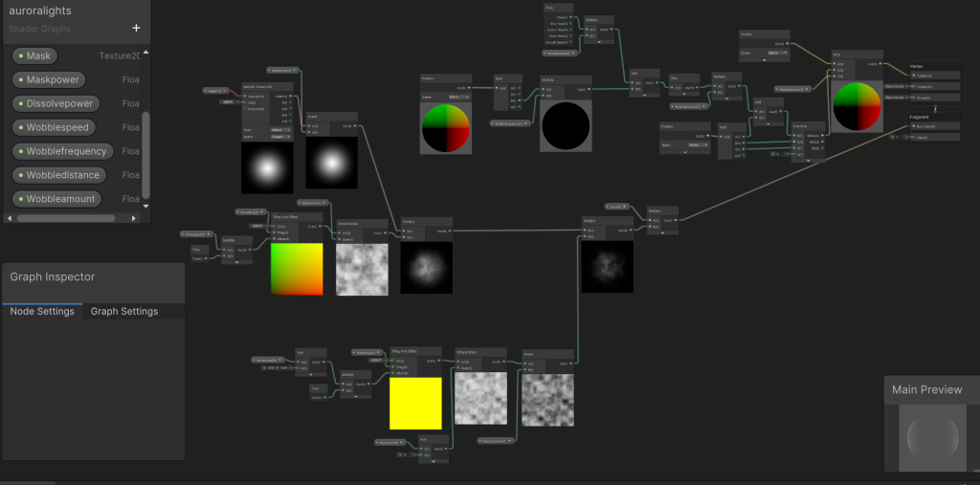The image size is (980, 485).
Task: Collapse the Add node before Sine
Action: click(x=644, y=95)
